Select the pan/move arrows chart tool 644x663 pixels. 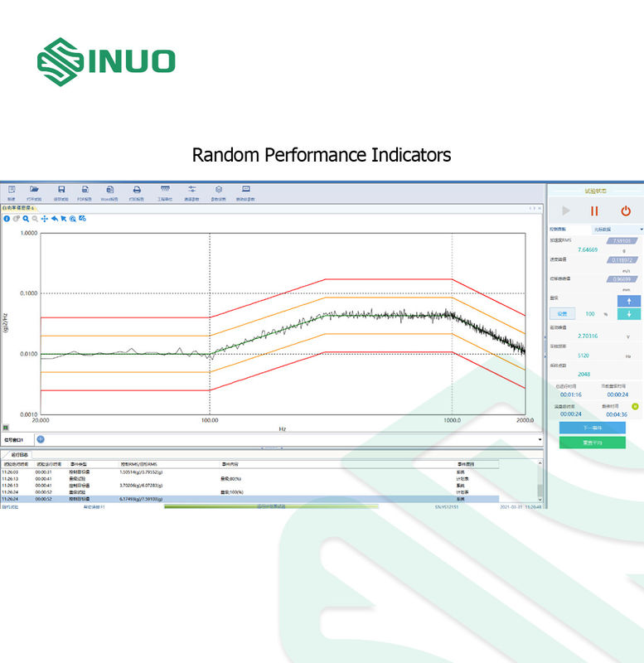45,219
